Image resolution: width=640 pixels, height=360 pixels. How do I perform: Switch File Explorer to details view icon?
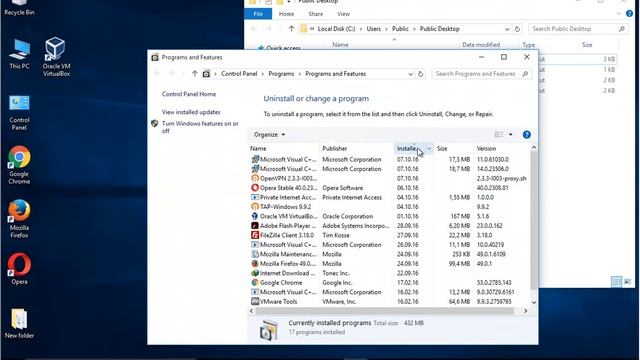click(616, 281)
